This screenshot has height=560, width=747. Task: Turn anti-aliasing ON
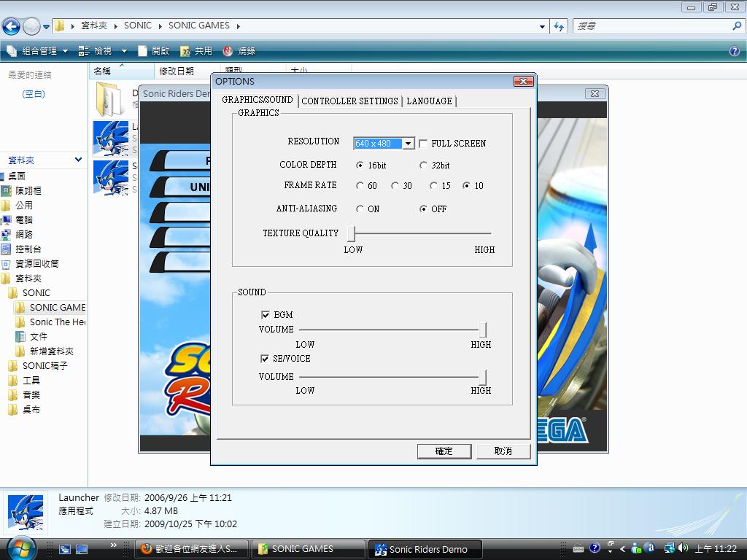(x=360, y=209)
